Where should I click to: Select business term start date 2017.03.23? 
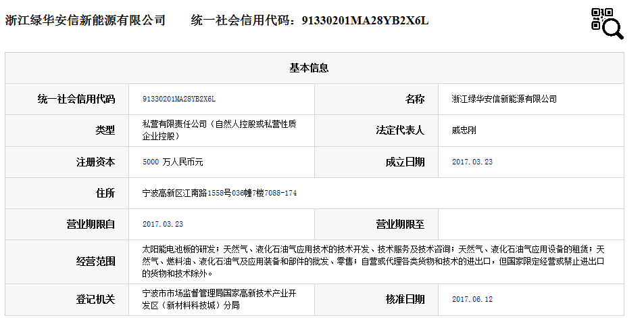163,224
